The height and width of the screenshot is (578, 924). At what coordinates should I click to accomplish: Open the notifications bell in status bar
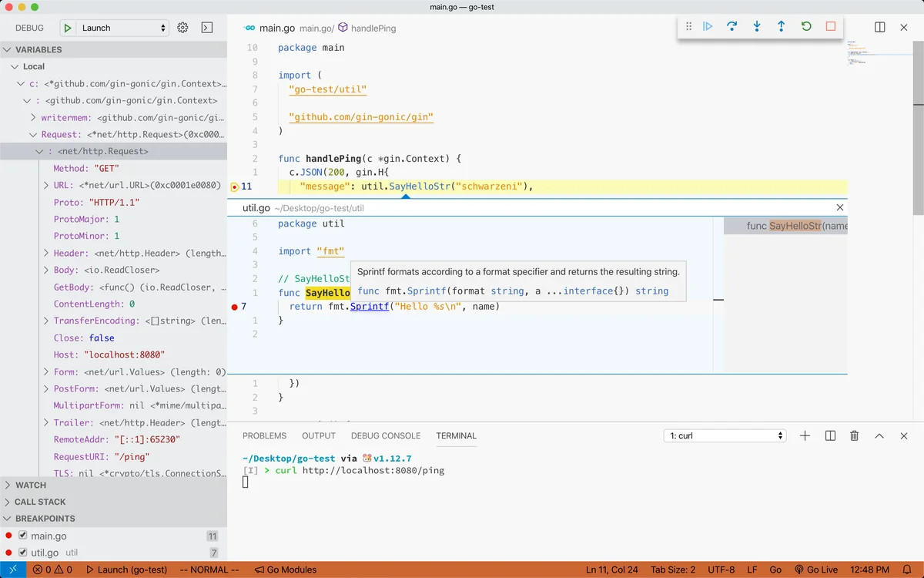pos(907,570)
